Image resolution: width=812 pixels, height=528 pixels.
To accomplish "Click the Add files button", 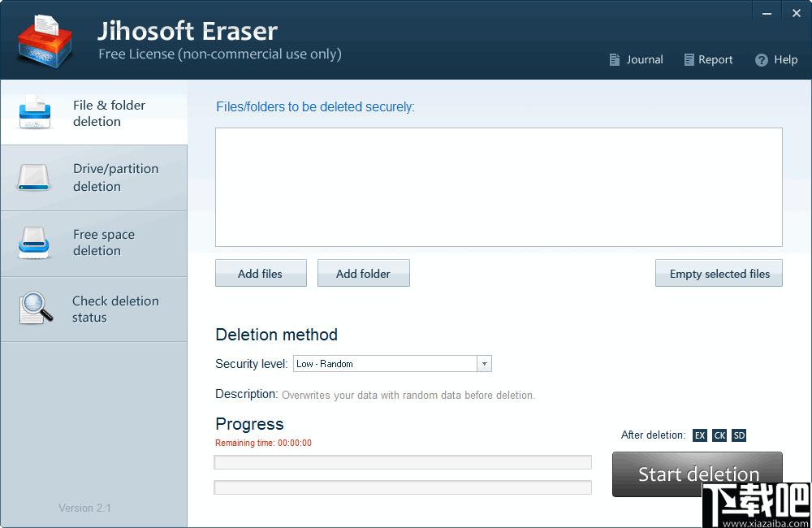I will [261, 273].
